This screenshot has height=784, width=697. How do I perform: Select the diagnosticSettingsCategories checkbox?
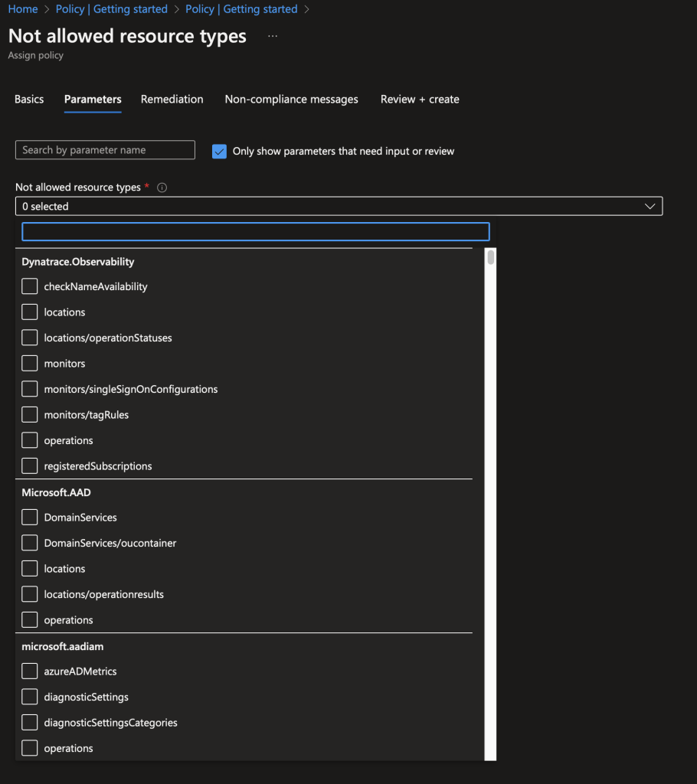click(x=30, y=723)
